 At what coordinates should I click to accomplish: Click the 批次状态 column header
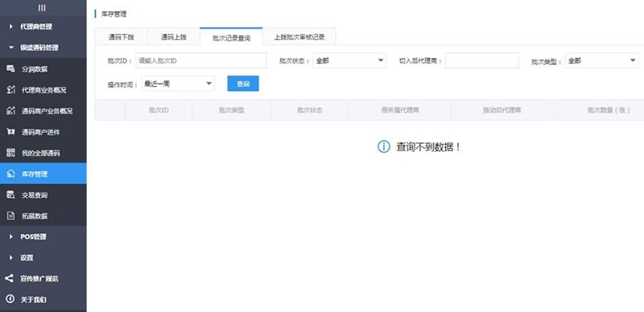tap(310, 110)
